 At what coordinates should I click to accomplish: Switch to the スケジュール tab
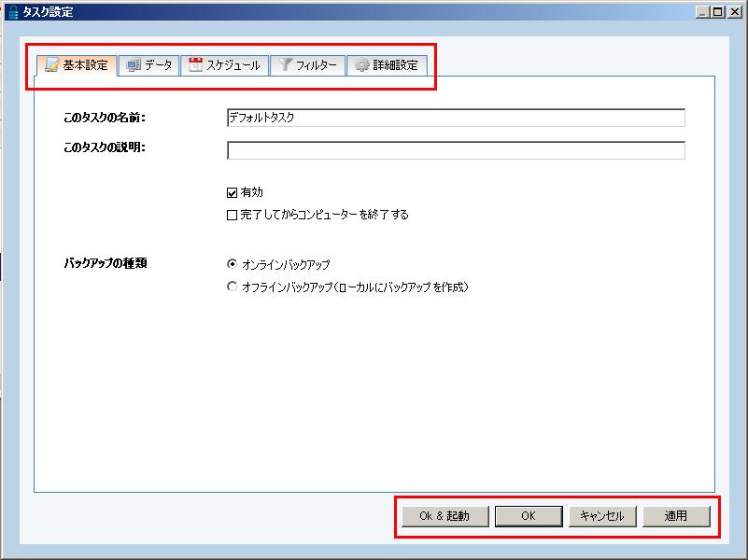click(224, 65)
